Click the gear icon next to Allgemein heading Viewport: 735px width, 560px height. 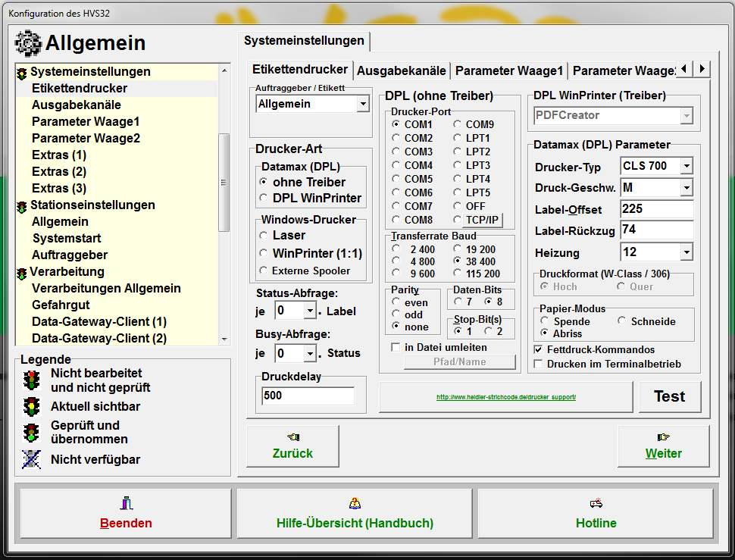29,43
